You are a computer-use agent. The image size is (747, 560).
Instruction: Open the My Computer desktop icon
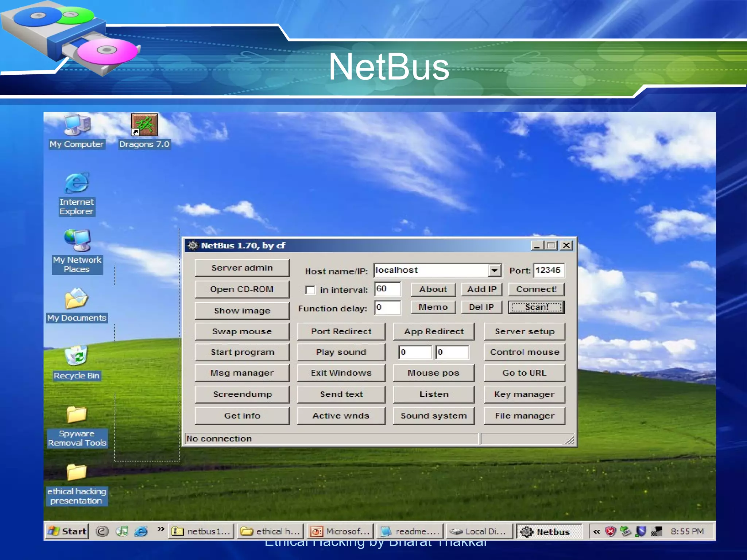pyautogui.click(x=77, y=126)
